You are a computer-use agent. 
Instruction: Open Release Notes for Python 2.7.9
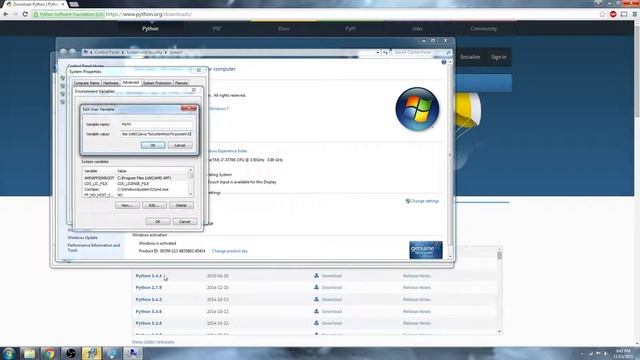click(417, 287)
